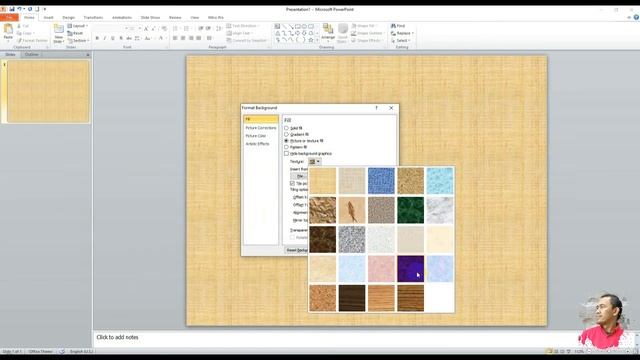Open the Section dropdown in Slides group

click(78, 41)
